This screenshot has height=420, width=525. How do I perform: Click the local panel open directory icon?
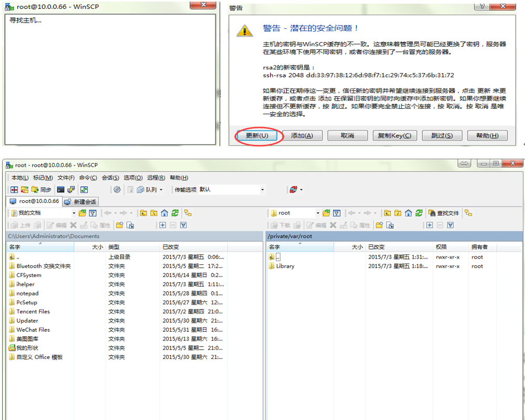click(83, 213)
